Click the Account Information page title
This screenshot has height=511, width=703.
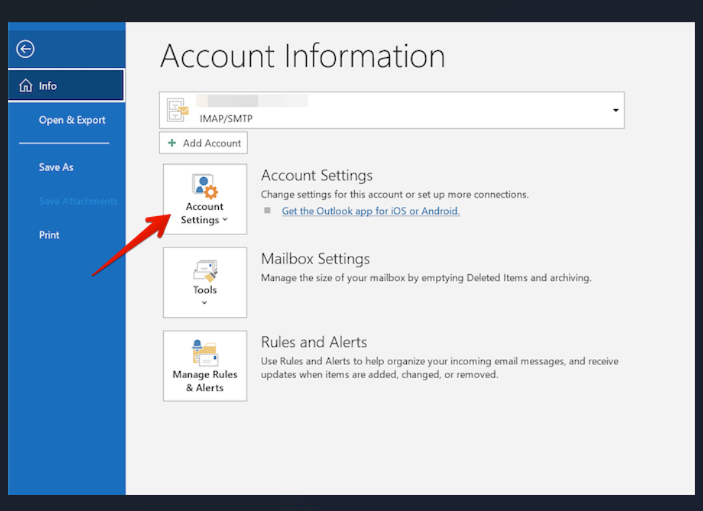pyautogui.click(x=303, y=56)
